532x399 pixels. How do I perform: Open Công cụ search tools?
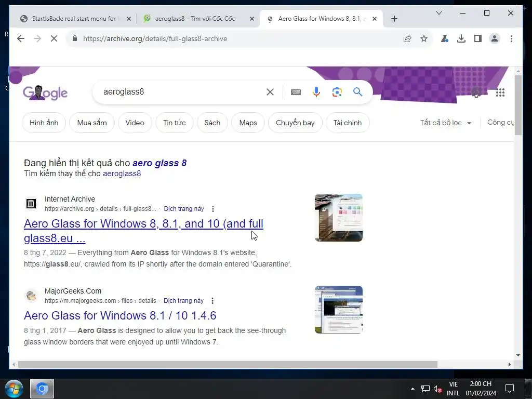(x=500, y=123)
